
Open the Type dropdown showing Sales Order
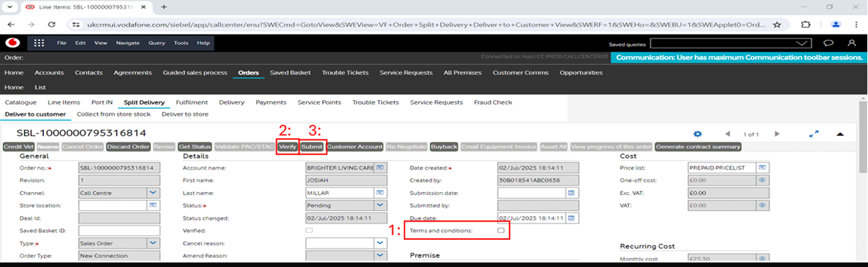[x=152, y=242]
